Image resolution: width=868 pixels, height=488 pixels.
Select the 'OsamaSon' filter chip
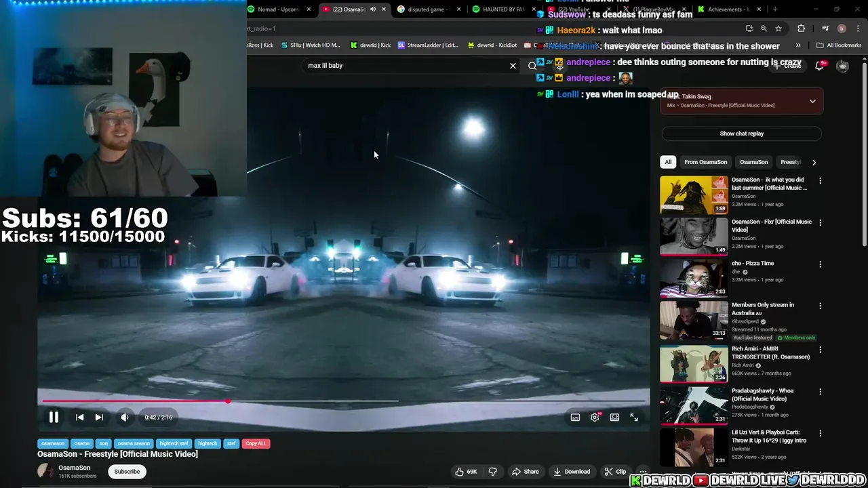point(753,162)
